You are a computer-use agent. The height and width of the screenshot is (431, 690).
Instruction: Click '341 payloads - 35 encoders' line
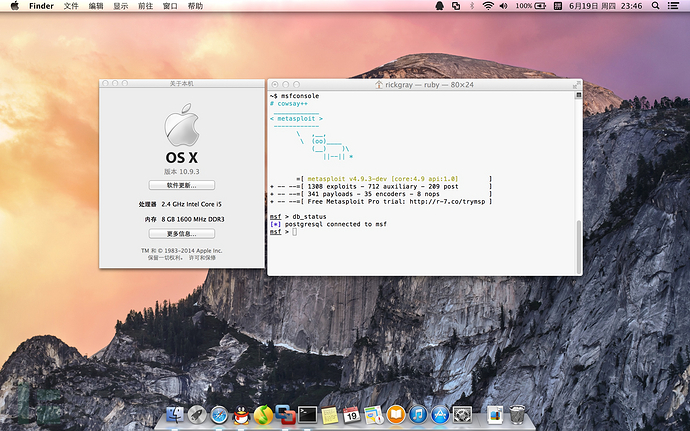373,194
